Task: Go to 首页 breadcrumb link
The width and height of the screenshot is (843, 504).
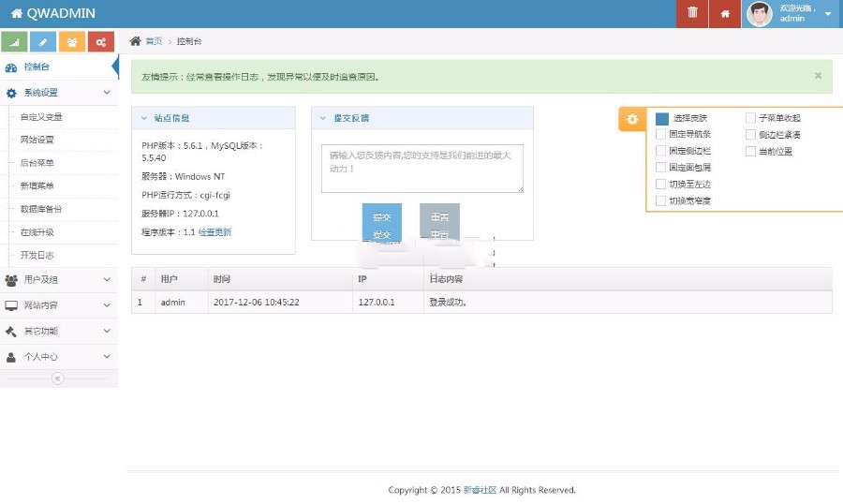Action: [x=154, y=41]
